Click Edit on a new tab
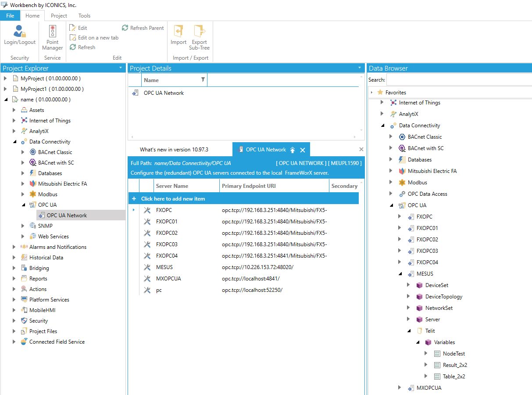 (94, 38)
